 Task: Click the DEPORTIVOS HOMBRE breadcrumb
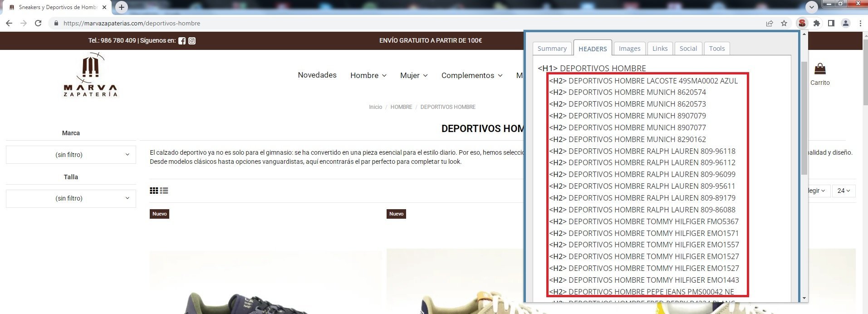(x=448, y=107)
